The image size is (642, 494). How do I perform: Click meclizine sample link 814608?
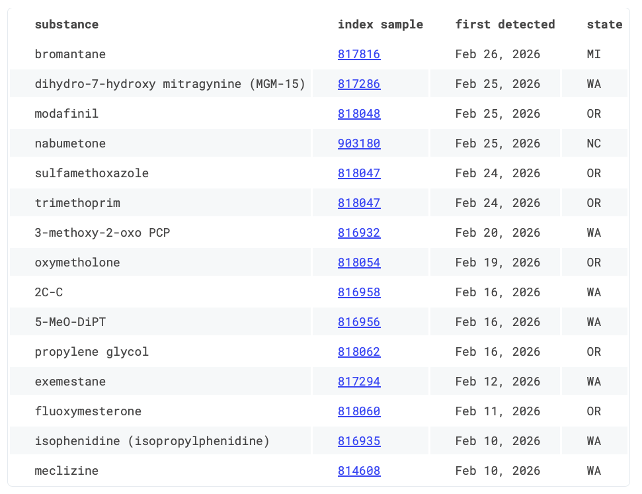point(358,471)
